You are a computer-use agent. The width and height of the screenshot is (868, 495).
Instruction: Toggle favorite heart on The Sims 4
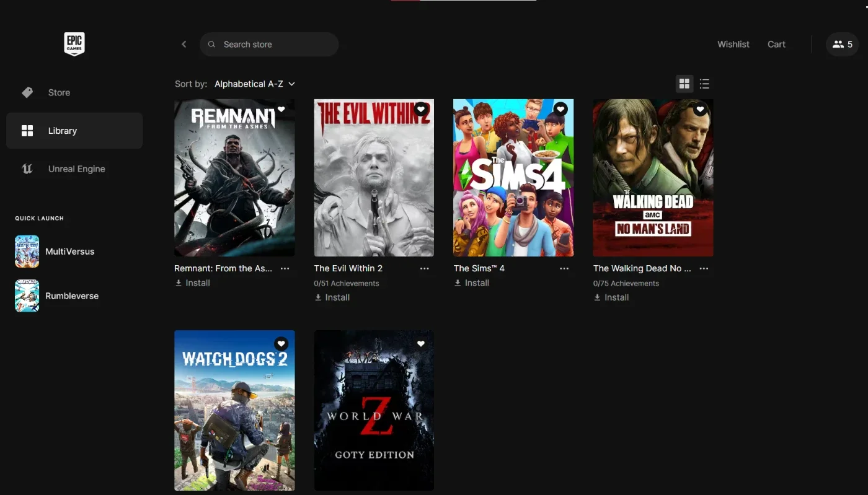point(560,110)
